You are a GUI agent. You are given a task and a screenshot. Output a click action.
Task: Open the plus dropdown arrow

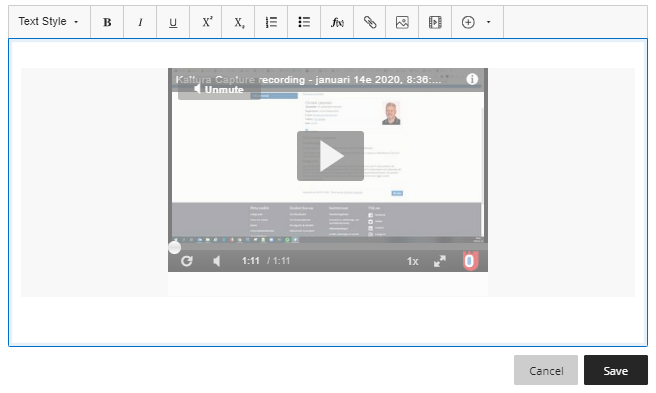[488, 22]
